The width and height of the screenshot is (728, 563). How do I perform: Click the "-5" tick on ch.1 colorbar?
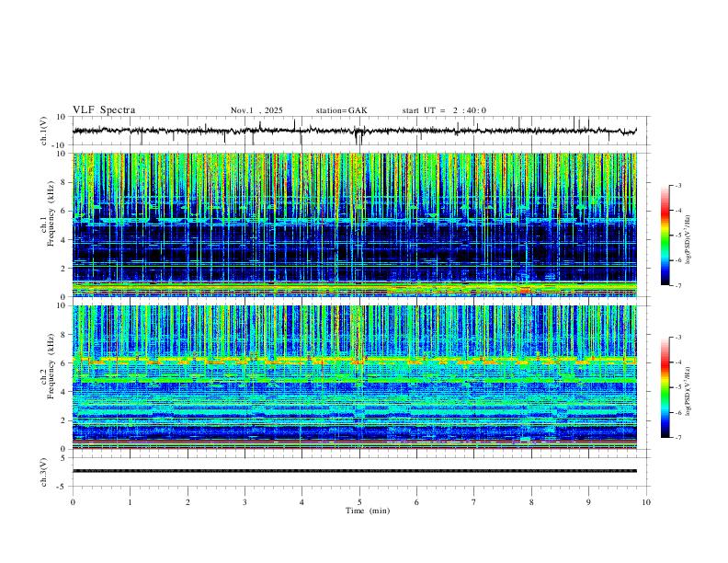(678, 236)
